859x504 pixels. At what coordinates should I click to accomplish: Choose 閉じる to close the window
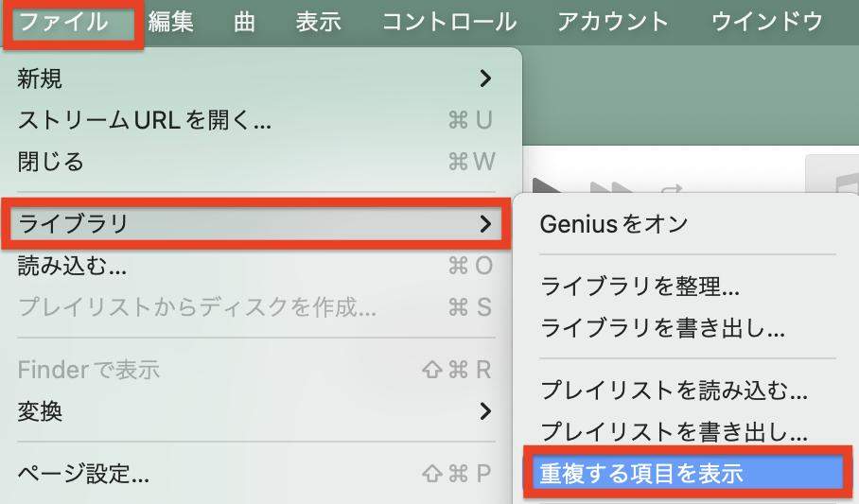coord(51,162)
